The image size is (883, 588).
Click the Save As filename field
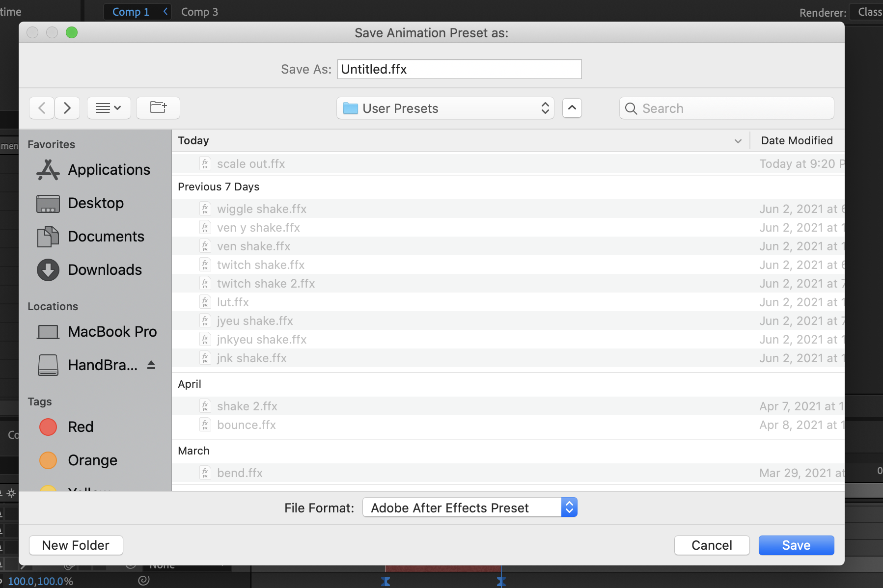point(459,69)
